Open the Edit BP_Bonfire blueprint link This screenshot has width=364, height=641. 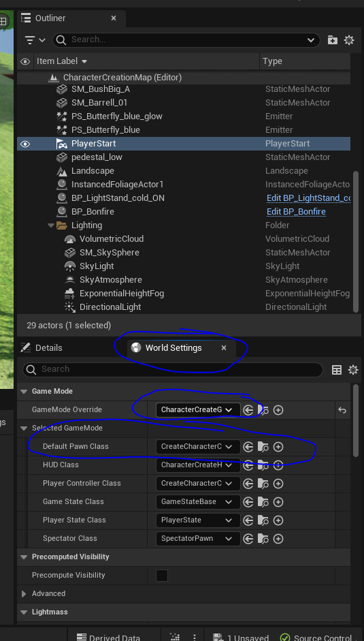(296, 212)
